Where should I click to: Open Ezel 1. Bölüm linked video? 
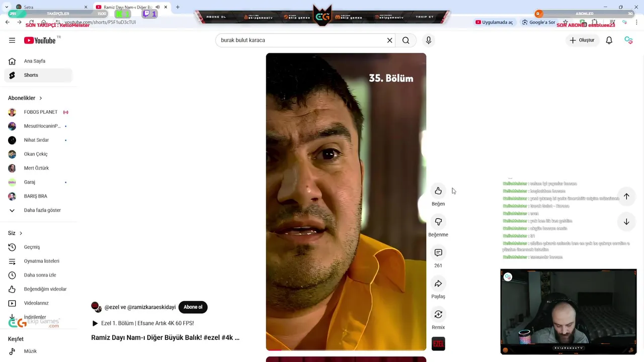point(143,323)
